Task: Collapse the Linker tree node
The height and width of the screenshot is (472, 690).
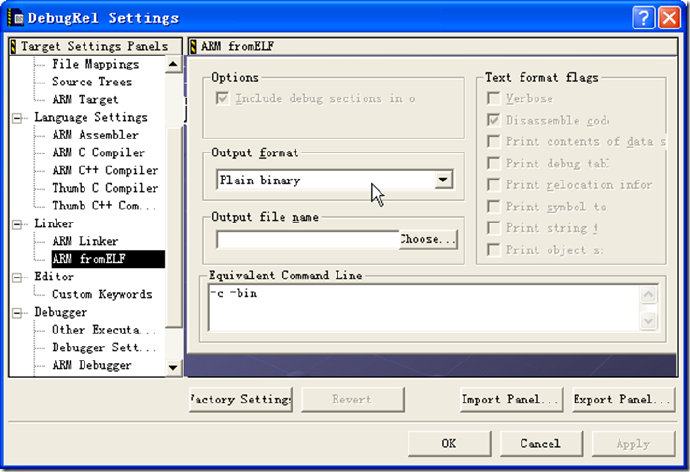Action: (x=17, y=224)
